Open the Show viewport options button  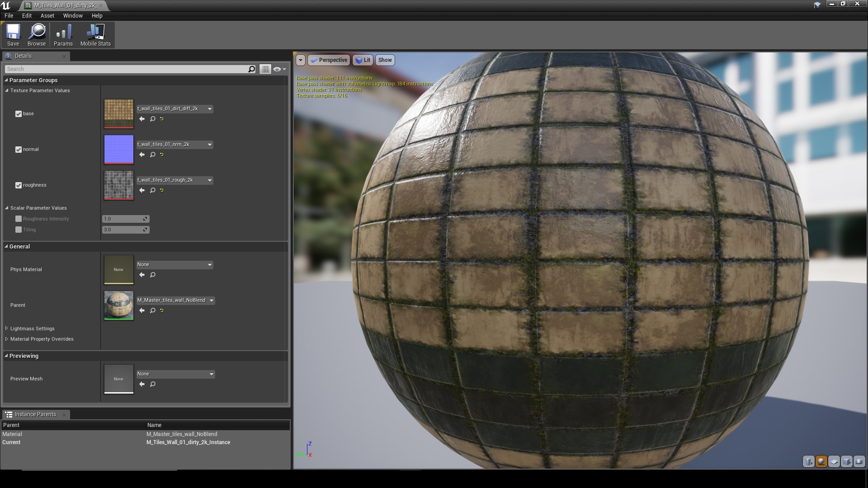coord(385,60)
